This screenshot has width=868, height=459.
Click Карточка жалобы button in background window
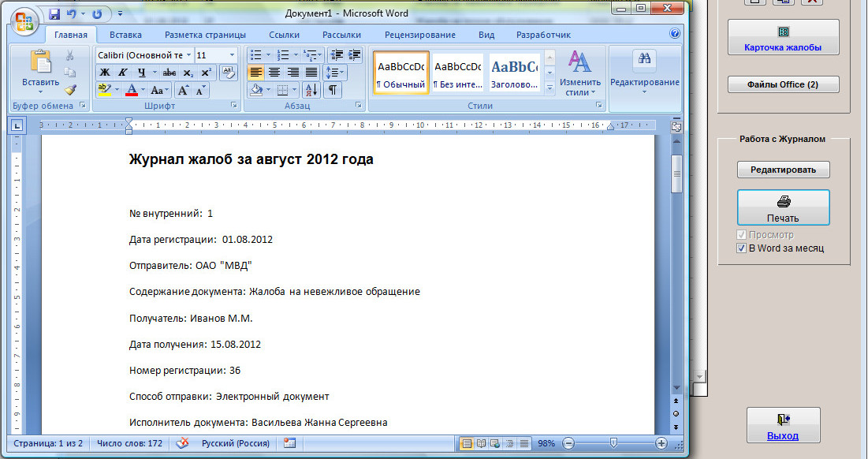click(x=783, y=37)
